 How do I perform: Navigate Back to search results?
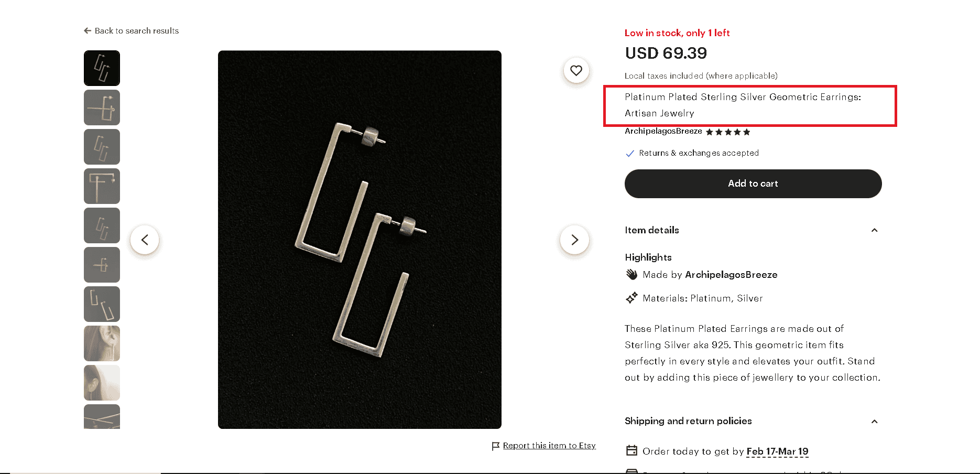click(136, 30)
